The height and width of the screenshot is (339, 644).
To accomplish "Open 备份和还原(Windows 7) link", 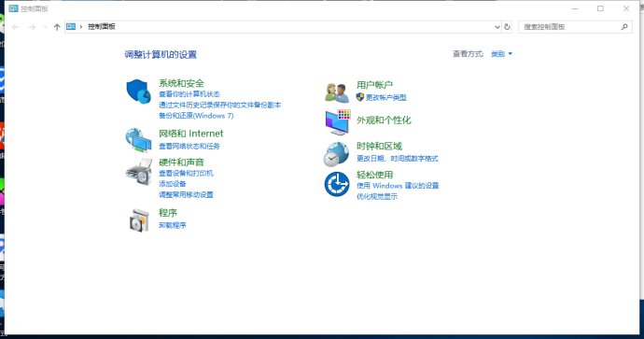I will tap(196, 116).
